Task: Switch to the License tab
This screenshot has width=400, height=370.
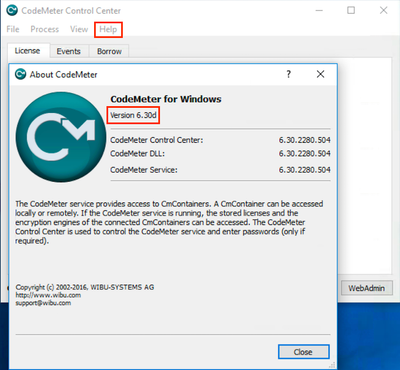Action: (27, 51)
